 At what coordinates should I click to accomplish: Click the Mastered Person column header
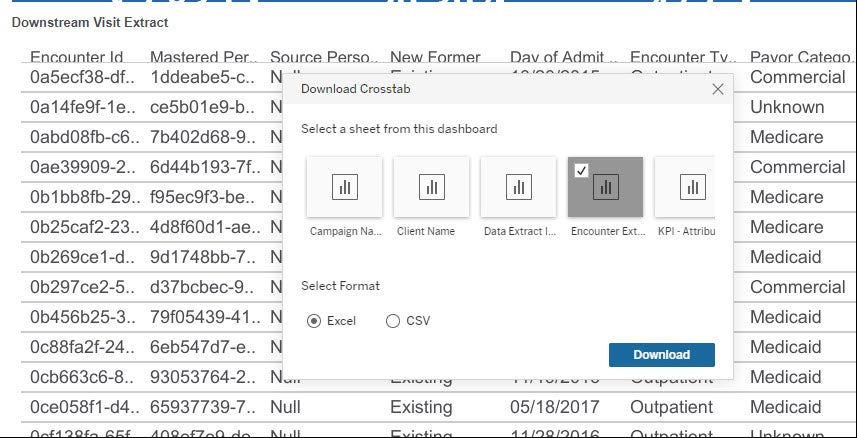pyautogui.click(x=203, y=58)
